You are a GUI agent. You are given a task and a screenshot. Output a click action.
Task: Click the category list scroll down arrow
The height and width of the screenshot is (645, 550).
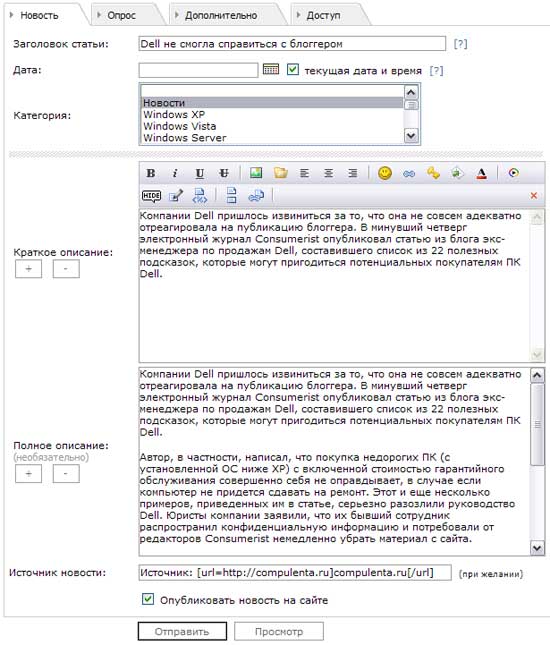(411, 135)
